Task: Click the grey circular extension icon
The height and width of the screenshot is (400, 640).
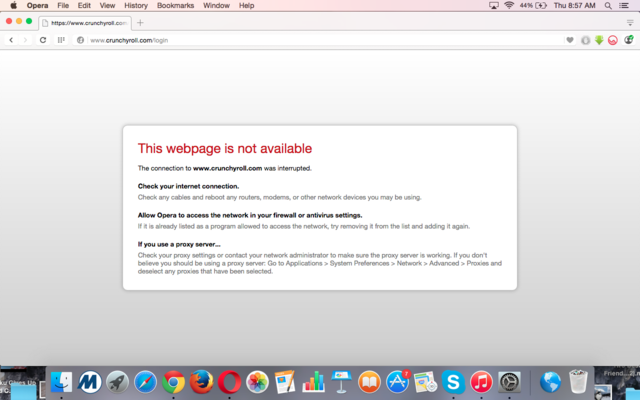Action: pyautogui.click(x=585, y=40)
